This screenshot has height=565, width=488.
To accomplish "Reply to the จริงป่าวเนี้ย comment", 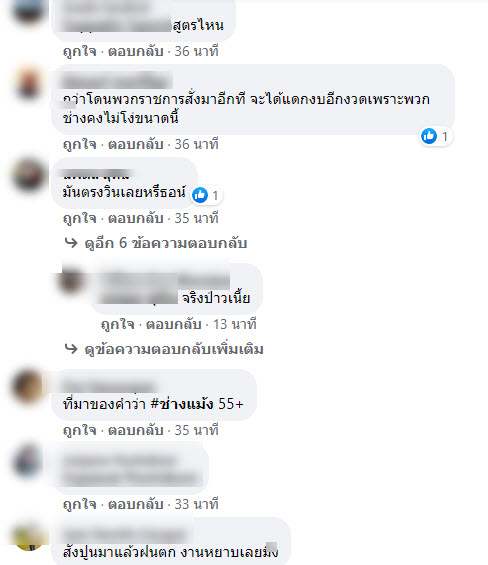I will tap(173, 324).
